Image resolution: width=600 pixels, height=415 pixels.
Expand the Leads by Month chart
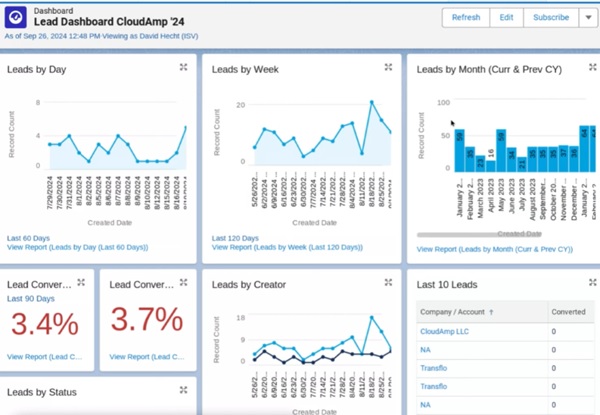point(588,67)
